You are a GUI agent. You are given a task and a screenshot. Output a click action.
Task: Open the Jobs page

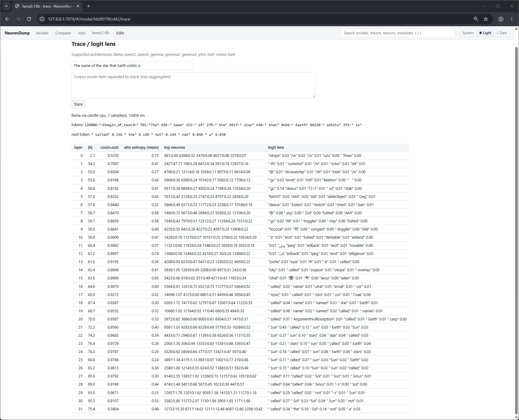[x=81, y=33]
